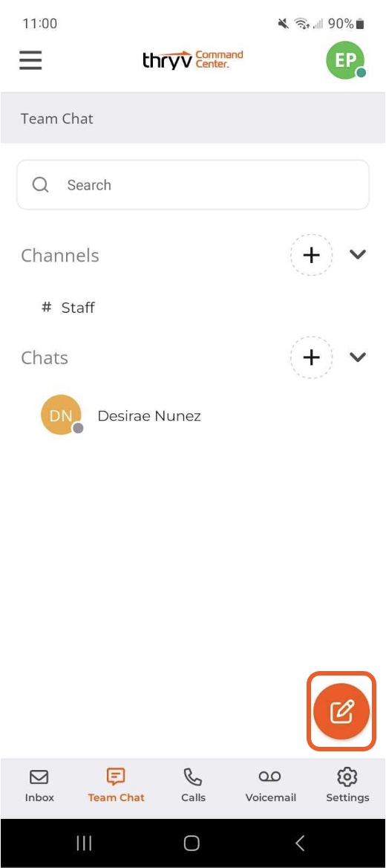Open Settings gear tab

click(347, 786)
